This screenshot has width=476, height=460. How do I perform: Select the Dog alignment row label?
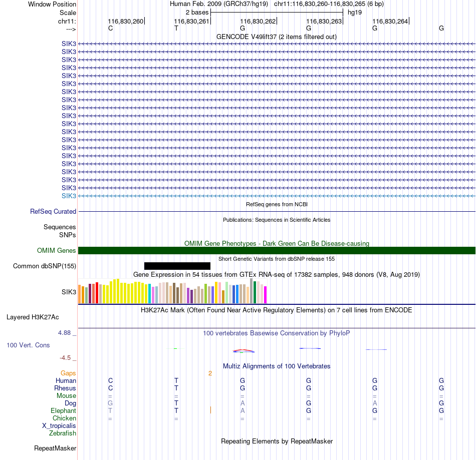(71, 403)
